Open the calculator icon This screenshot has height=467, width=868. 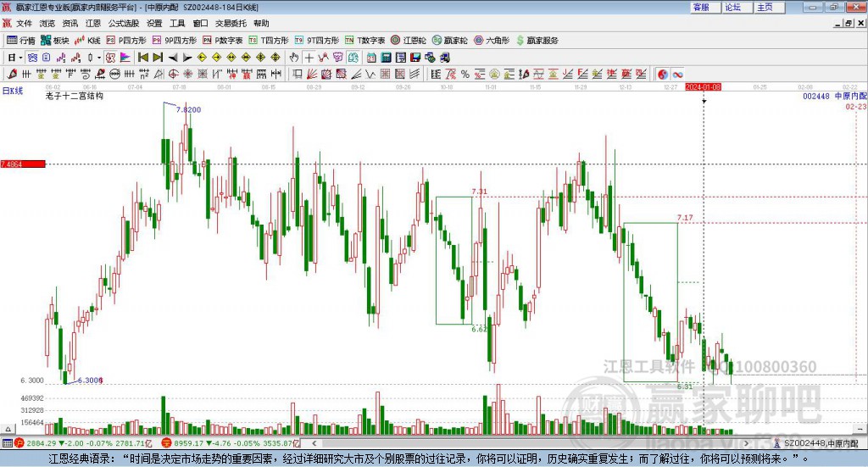point(386,58)
